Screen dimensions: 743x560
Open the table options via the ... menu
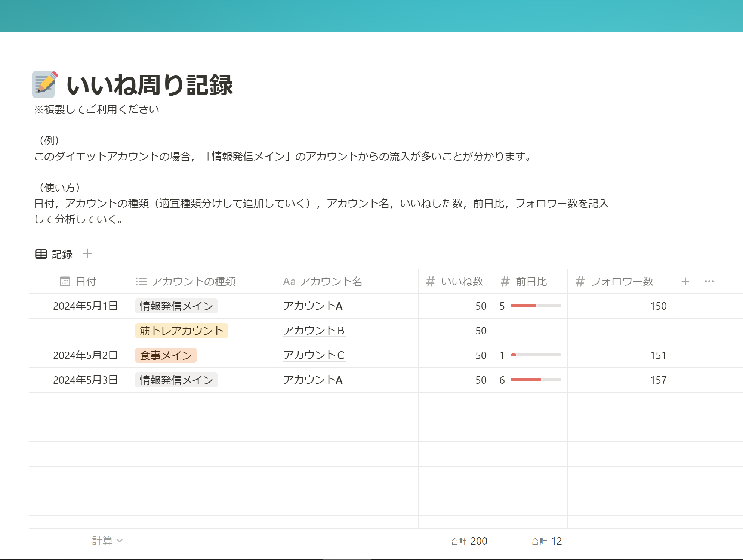709,282
